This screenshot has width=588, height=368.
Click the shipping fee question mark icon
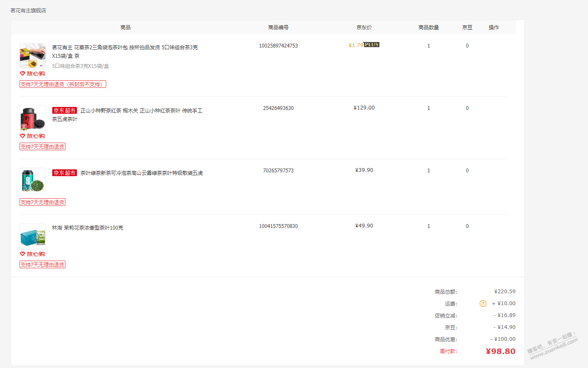tap(483, 303)
